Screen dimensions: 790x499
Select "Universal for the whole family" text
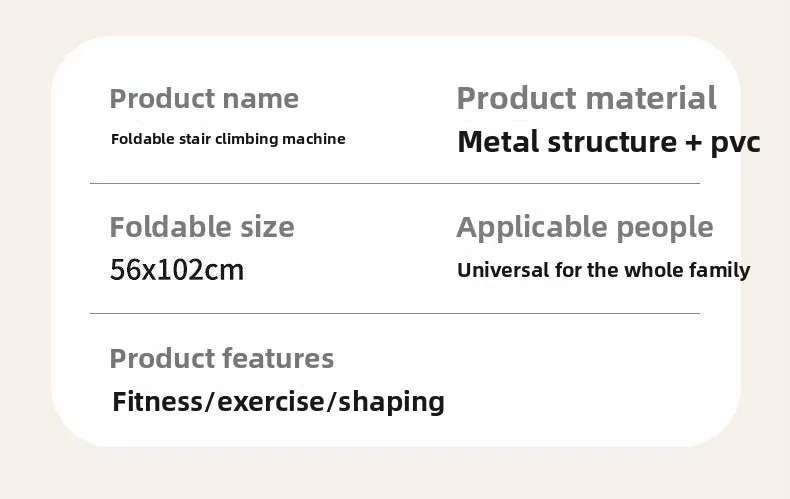click(603, 270)
